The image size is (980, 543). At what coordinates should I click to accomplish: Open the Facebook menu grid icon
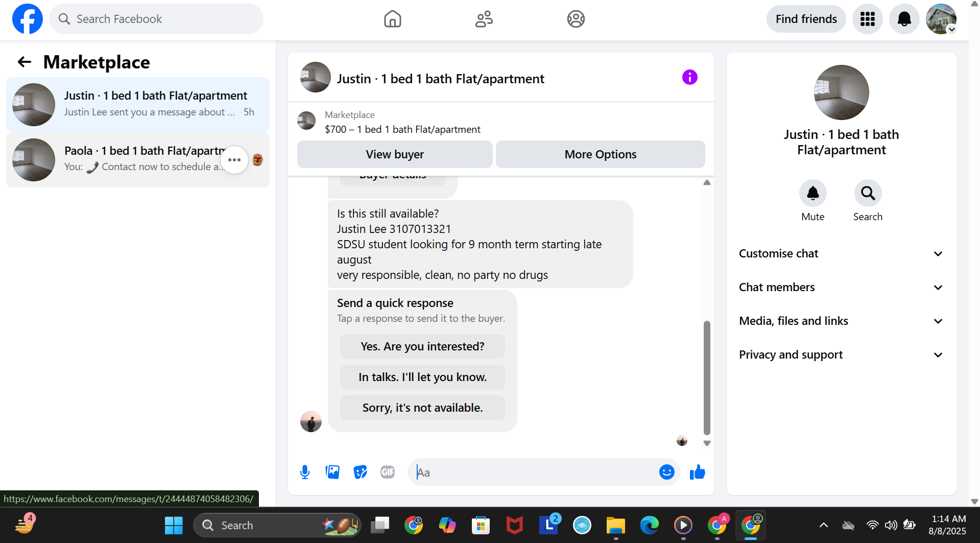tap(867, 19)
